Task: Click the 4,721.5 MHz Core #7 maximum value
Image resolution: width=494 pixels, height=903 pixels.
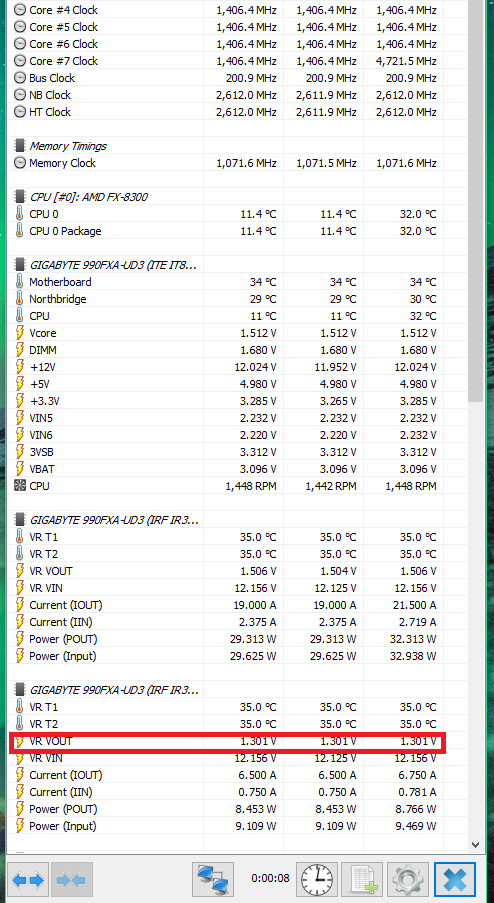Action: (x=406, y=61)
